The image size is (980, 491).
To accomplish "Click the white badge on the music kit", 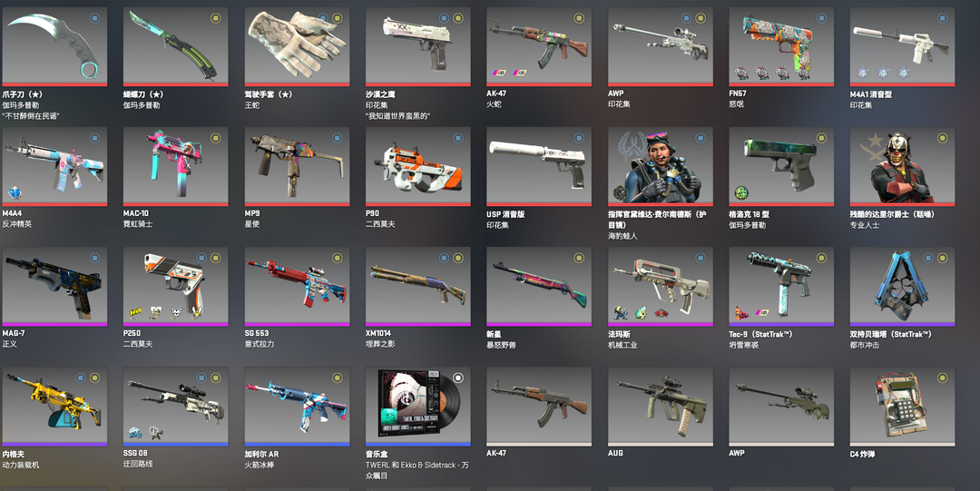I will (x=458, y=378).
